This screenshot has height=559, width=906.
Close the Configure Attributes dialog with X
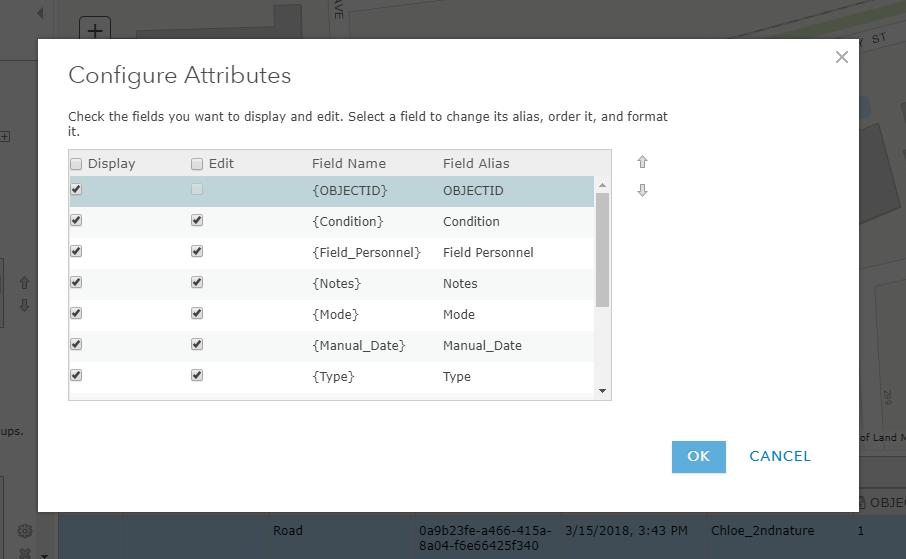[x=842, y=57]
